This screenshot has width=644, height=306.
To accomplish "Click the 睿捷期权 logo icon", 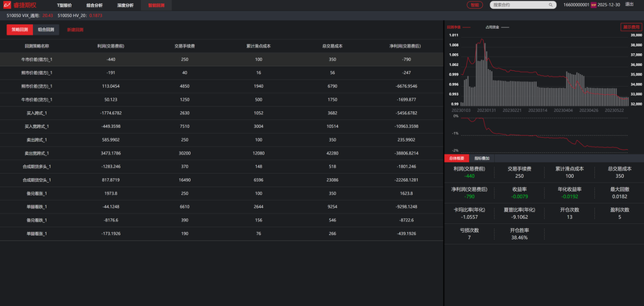I will 7,6.
